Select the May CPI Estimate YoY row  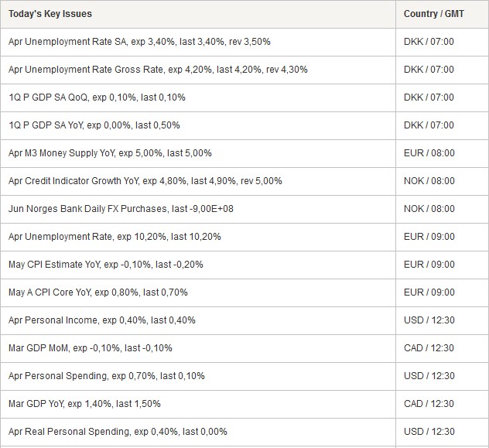point(244,265)
